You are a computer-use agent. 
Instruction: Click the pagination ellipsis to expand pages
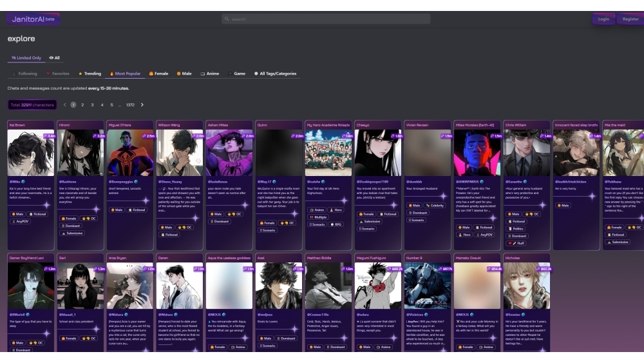click(x=120, y=104)
